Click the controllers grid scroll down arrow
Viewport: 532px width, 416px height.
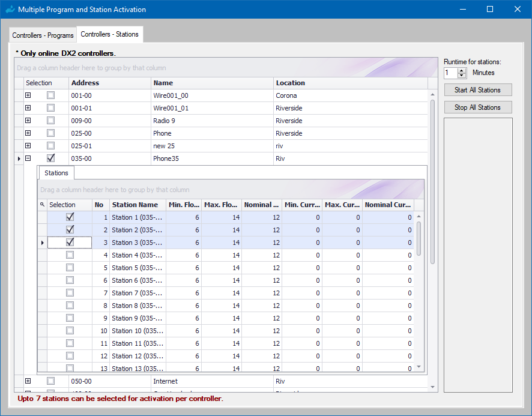(x=432, y=387)
